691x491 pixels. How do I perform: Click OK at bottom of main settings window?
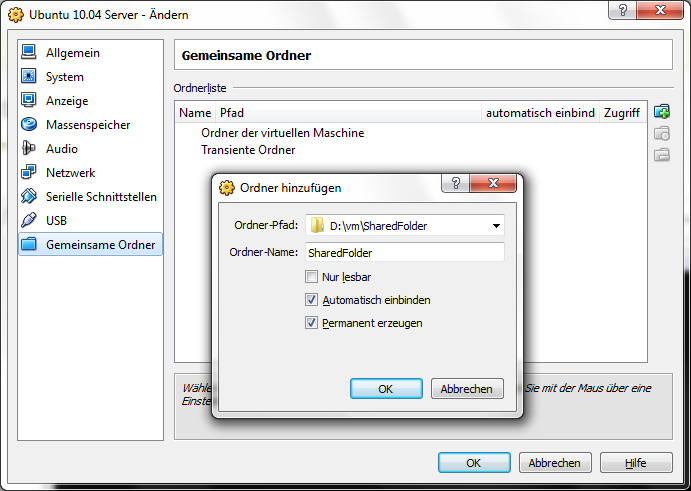click(x=474, y=463)
